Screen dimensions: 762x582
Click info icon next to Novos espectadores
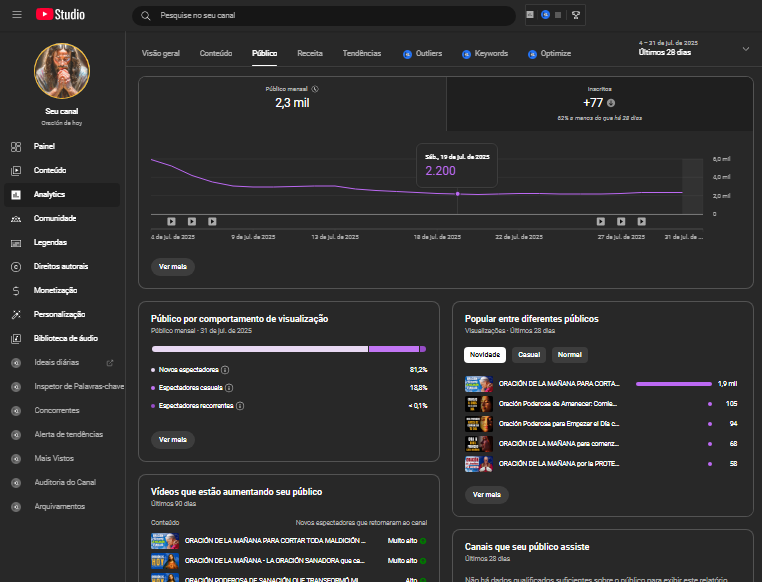click(225, 370)
